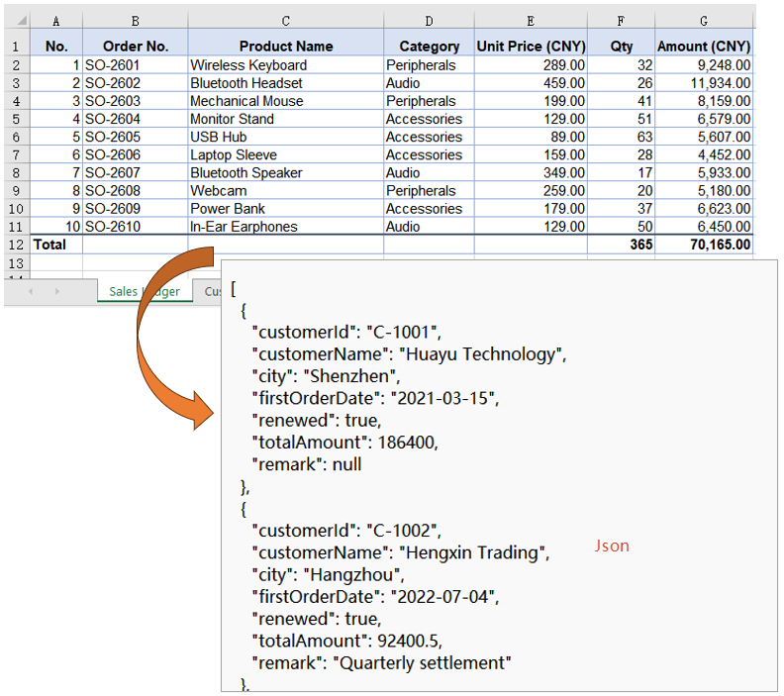Click previous sheet navigation arrow
The width and height of the screenshot is (784, 696).
click(31, 291)
